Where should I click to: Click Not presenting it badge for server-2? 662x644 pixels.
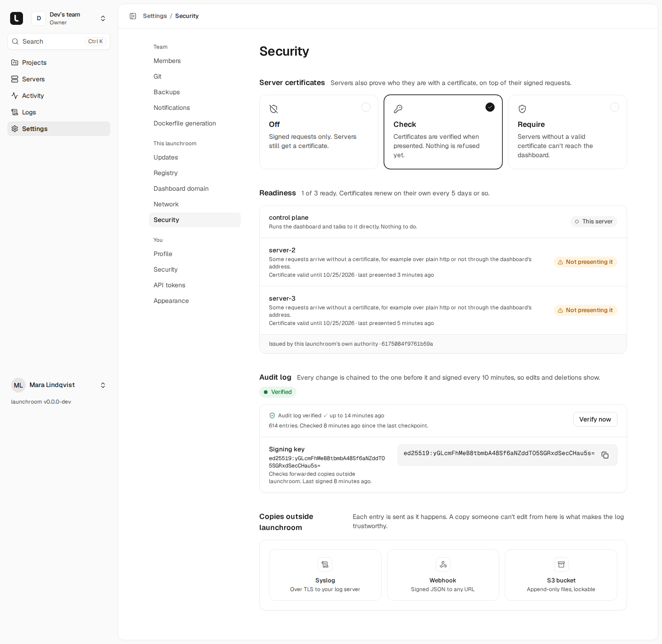pos(586,262)
